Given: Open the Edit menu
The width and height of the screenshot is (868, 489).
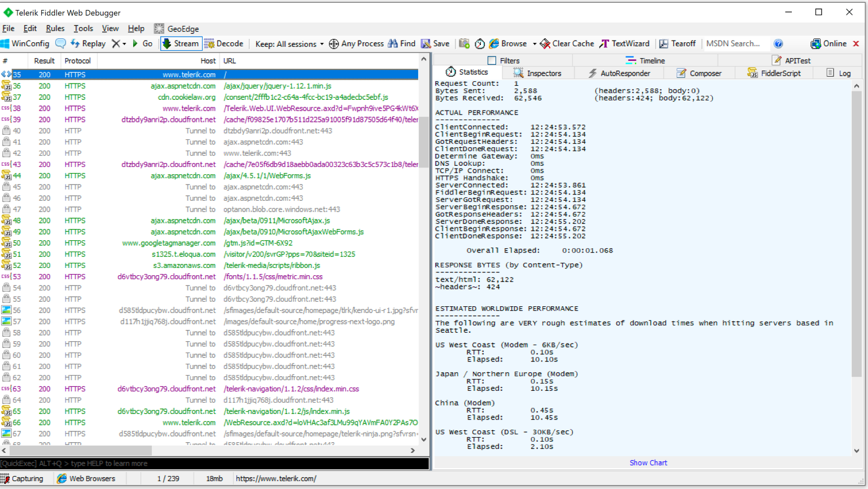Looking at the screenshot, I should 30,28.
